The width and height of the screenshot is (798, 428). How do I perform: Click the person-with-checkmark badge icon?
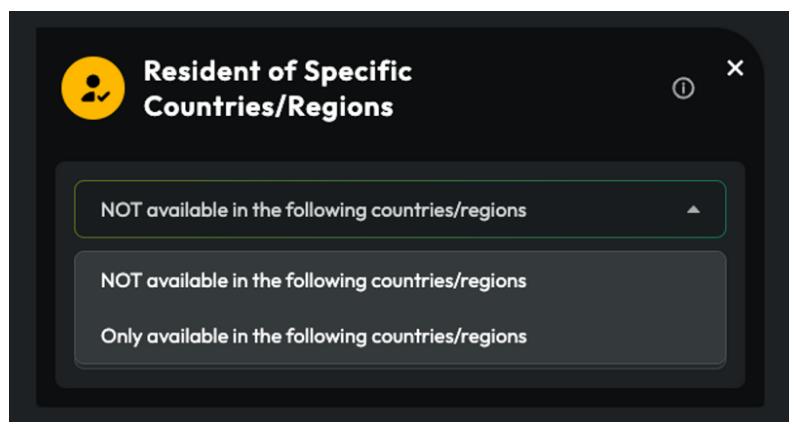(x=93, y=88)
